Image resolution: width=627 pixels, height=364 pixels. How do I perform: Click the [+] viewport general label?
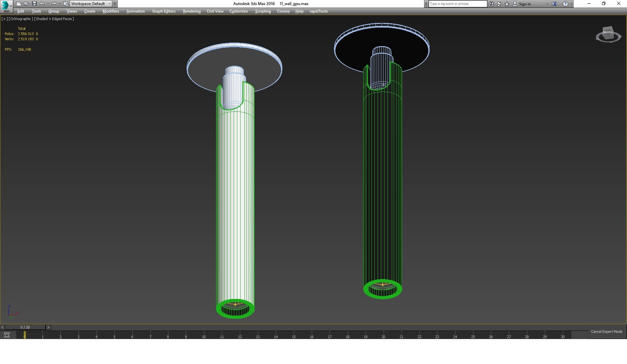(x=4, y=19)
